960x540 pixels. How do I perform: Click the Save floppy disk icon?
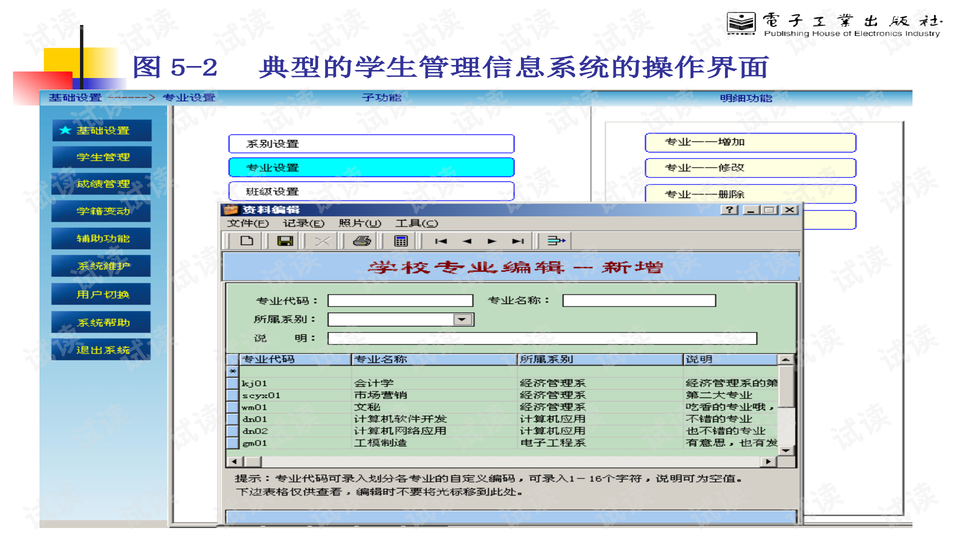pyautogui.click(x=285, y=241)
